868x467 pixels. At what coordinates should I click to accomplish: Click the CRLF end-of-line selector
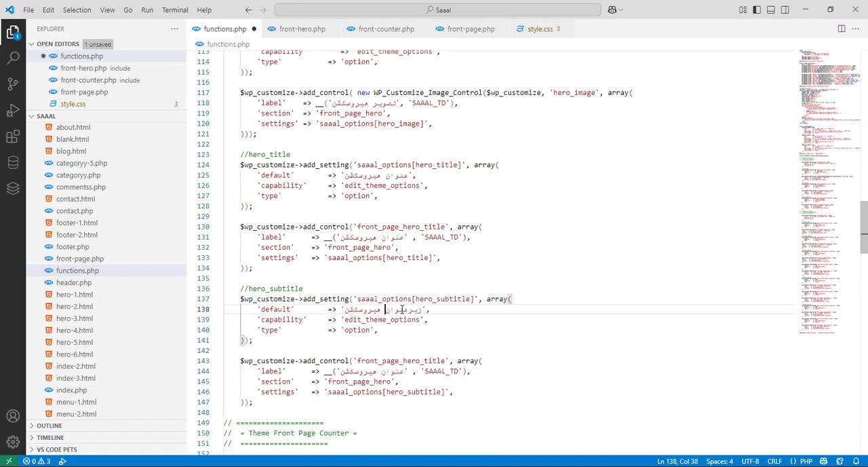pyautogui.click(x=774, y=462)
